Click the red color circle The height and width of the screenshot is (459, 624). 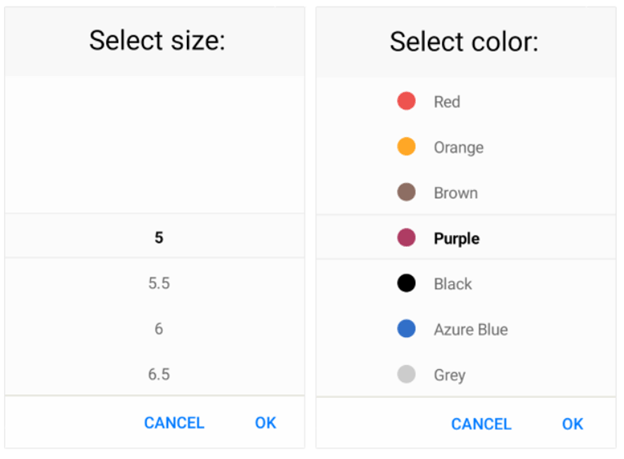click(406, 101)
